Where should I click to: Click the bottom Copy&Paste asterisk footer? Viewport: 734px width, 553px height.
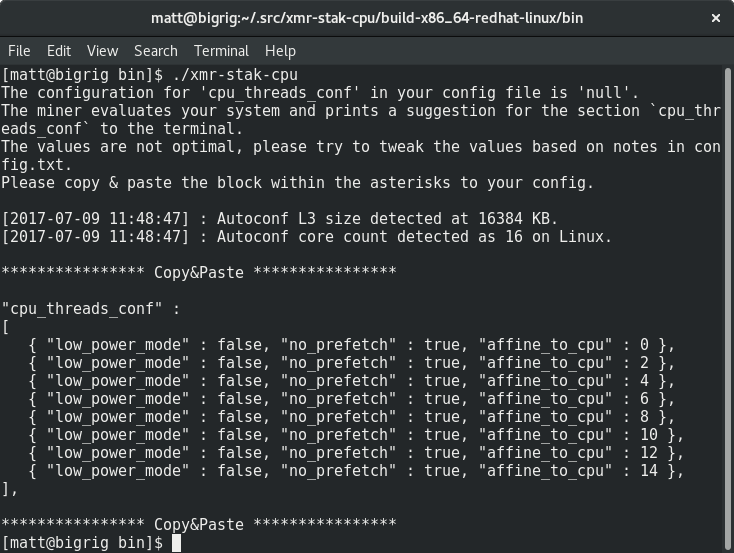199,524
